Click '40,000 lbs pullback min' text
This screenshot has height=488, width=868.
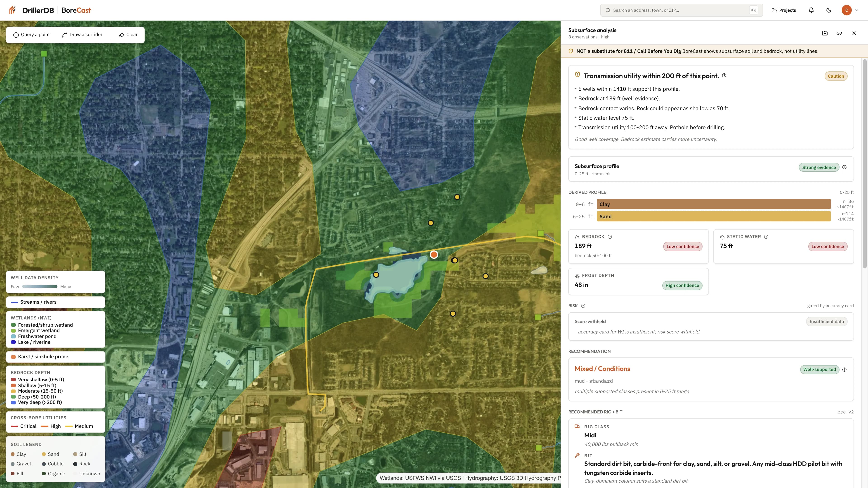(611, 444)
